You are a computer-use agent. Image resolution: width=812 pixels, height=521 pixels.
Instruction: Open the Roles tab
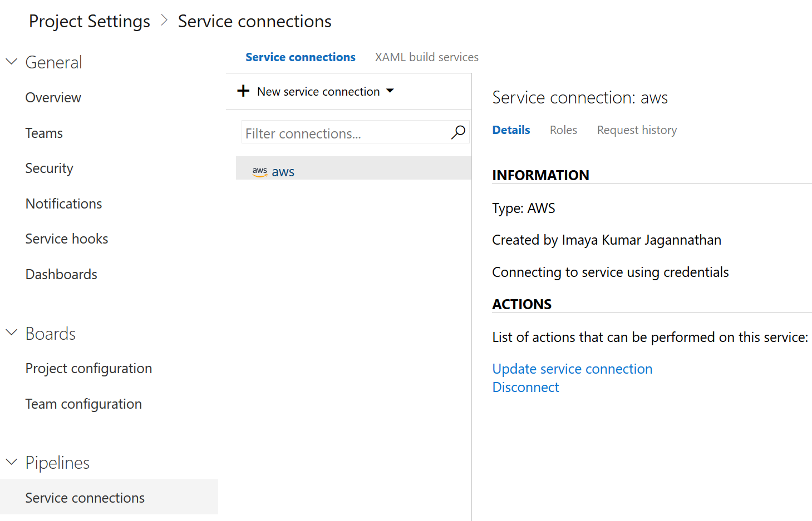pyautogui.click(x=563, y=130)
